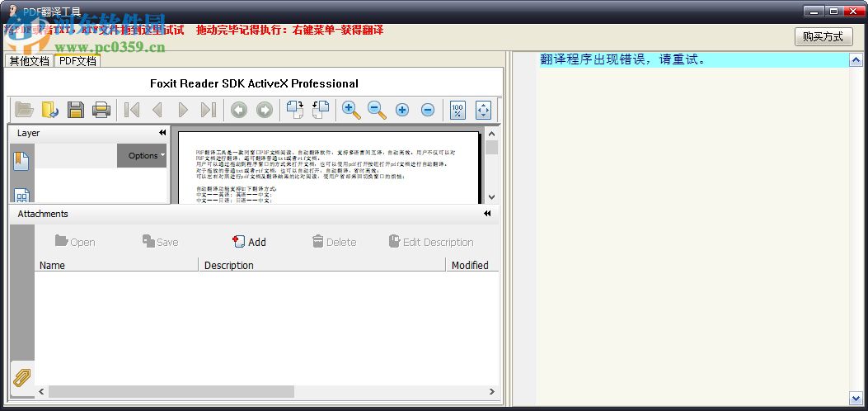Select the zoom in magnifier tool
The width and height of the screenshot is (868, 411).
tap(351, 110)
